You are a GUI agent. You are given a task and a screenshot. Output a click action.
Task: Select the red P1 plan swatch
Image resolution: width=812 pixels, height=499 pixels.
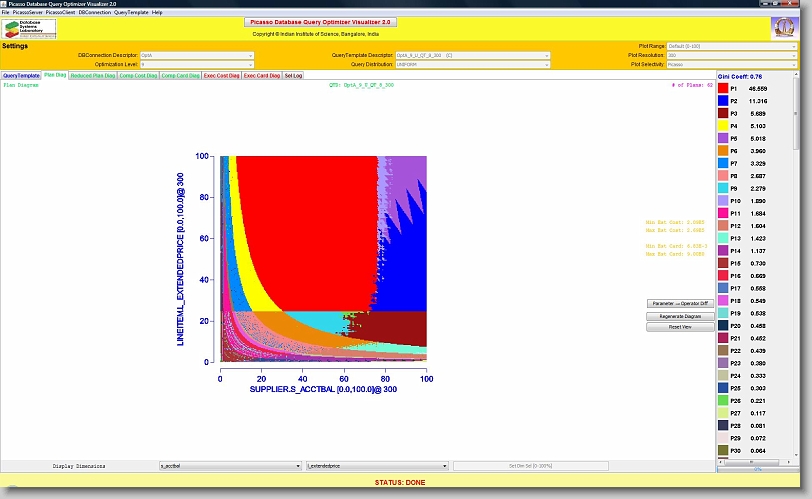coord(723,88)
